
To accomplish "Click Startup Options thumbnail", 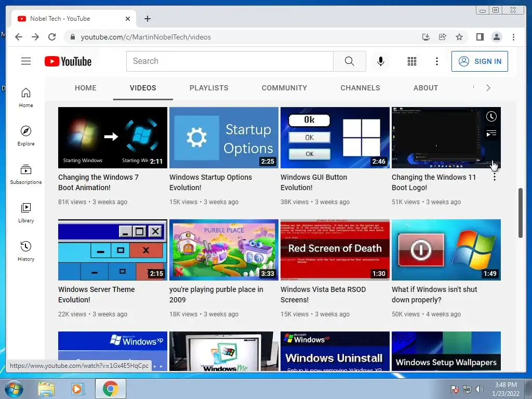I will click(x=224, y=137).
